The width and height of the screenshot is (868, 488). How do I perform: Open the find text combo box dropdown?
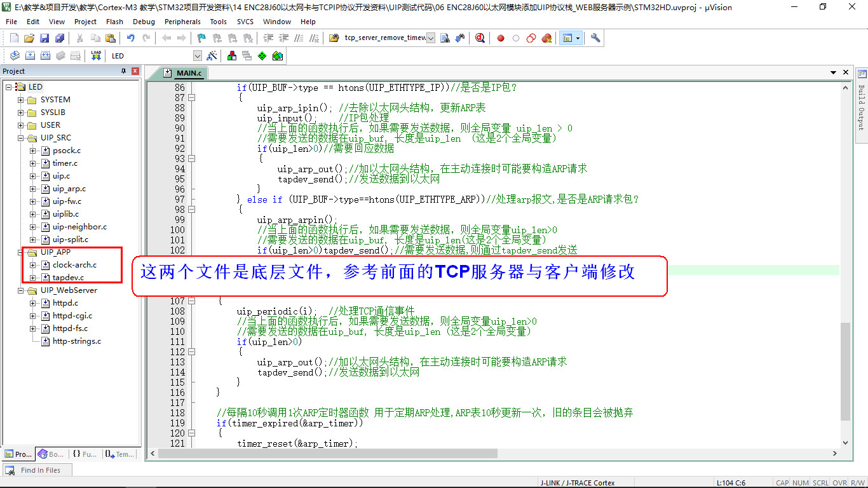[x=431, y=38]
